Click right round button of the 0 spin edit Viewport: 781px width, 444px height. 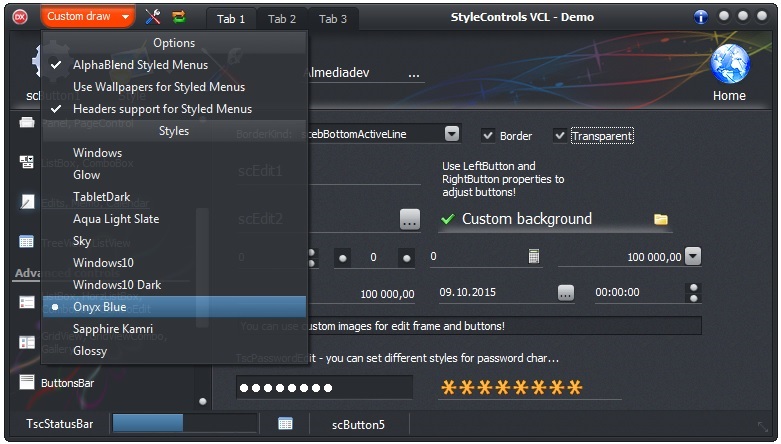point(406,258)
